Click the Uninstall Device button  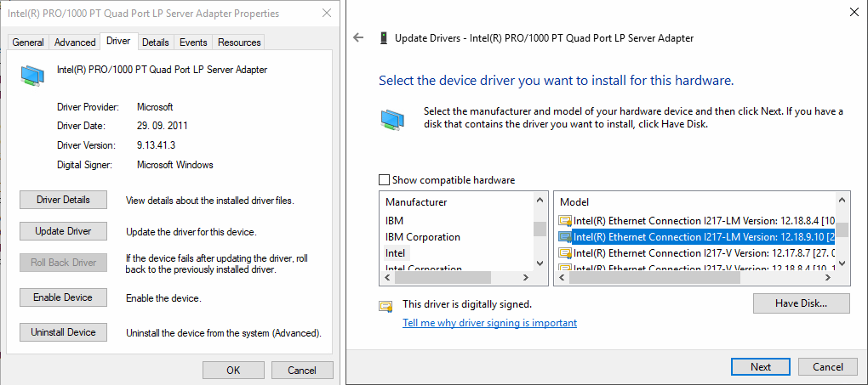tap(63, 332)
